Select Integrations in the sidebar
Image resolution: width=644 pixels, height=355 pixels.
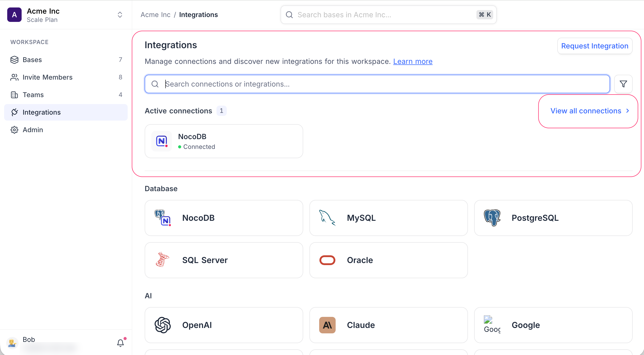(66, 112)
